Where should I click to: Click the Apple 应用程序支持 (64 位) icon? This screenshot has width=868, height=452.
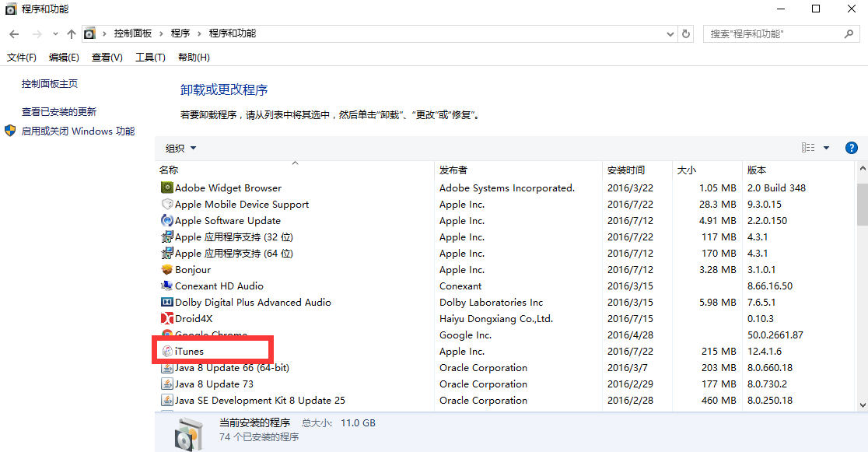tap(166, 253)
